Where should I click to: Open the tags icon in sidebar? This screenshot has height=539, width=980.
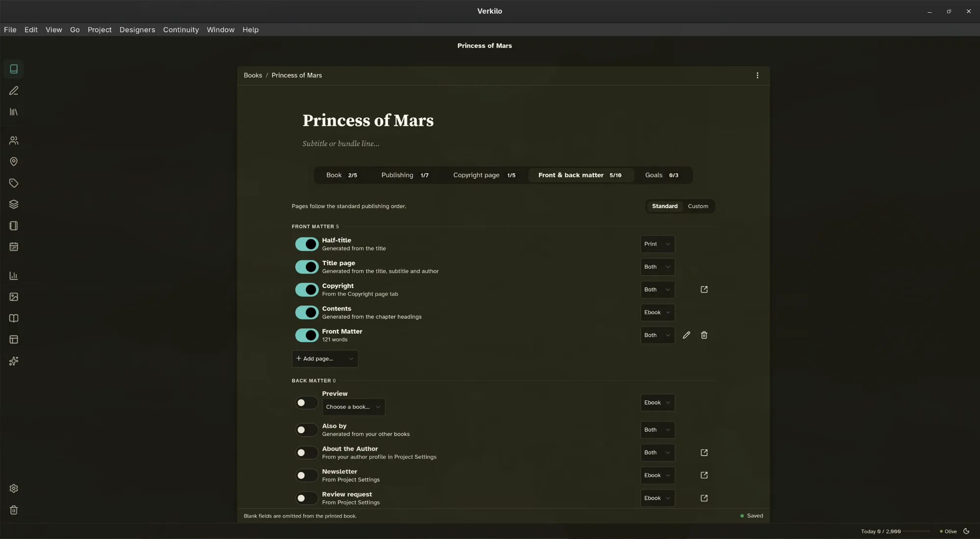click(x=14, y=183)
